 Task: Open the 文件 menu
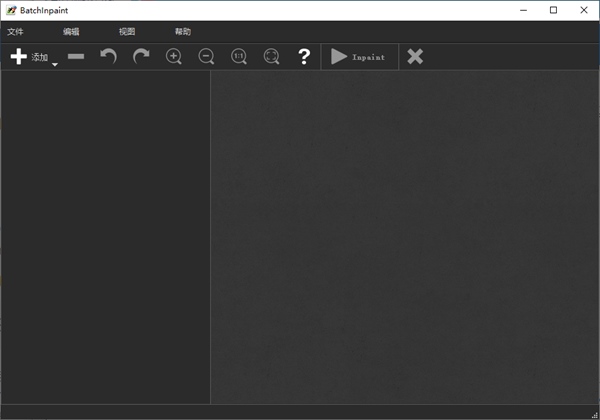[x=15, y=32]
